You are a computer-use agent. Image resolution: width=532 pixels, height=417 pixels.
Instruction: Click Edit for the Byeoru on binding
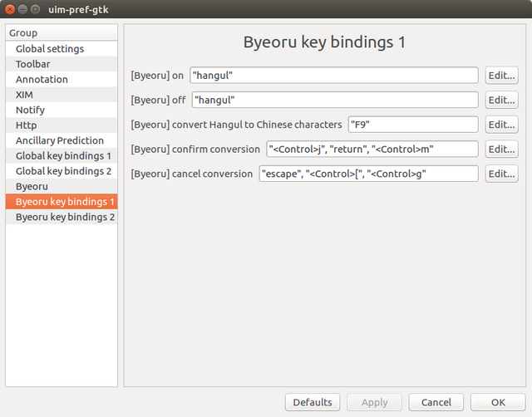click(501, 76)
